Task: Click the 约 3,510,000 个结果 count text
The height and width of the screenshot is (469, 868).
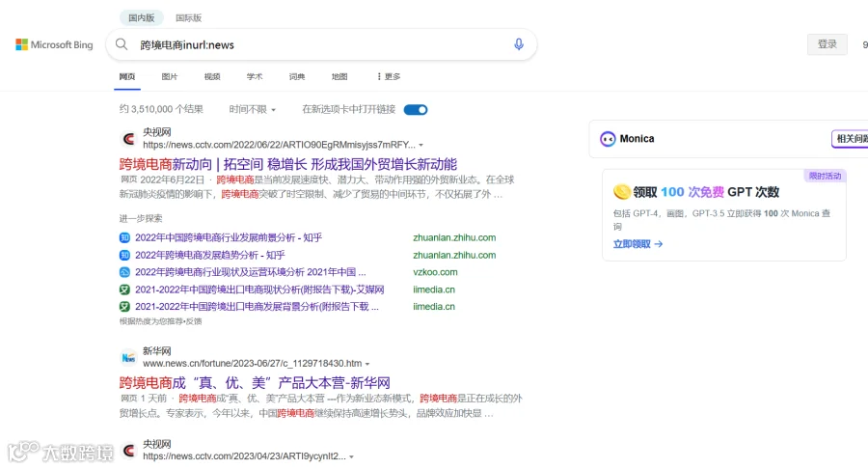Action: (161, 109)
